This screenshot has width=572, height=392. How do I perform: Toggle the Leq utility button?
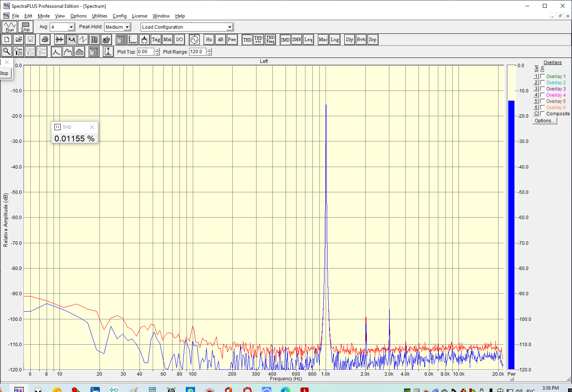(308, 40)
